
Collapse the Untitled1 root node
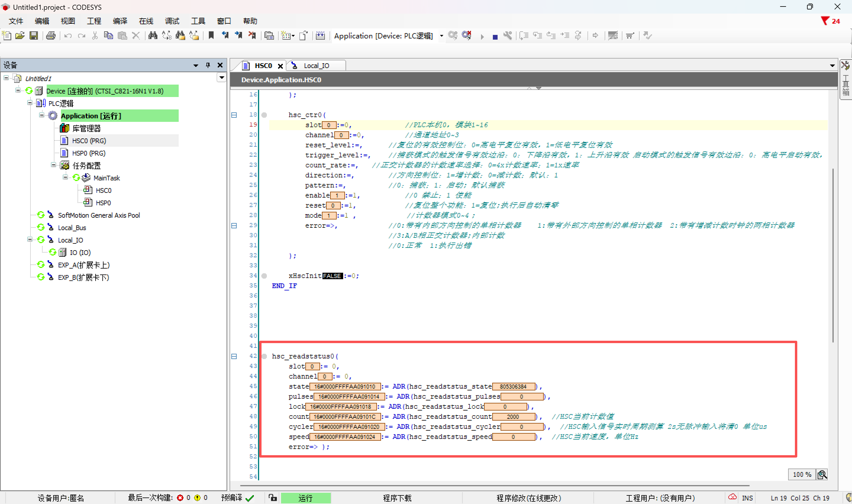click(x=6, y=78)
